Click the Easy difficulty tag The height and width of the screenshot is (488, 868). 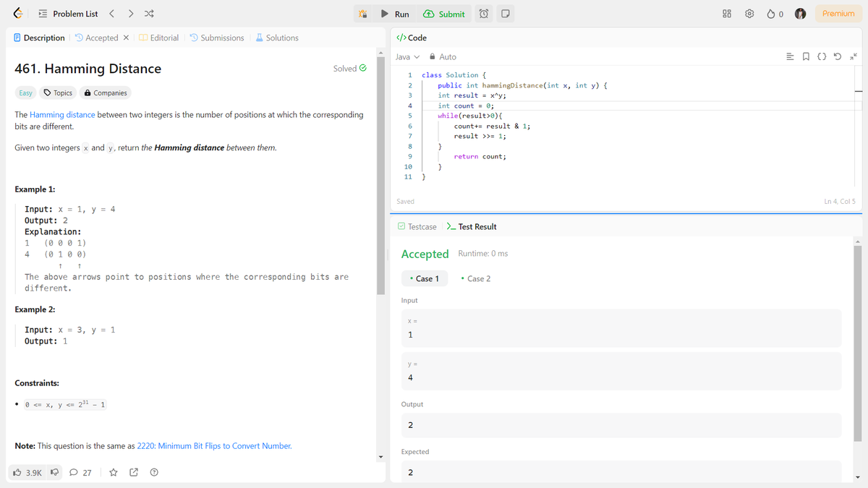(x=26, y=93)
